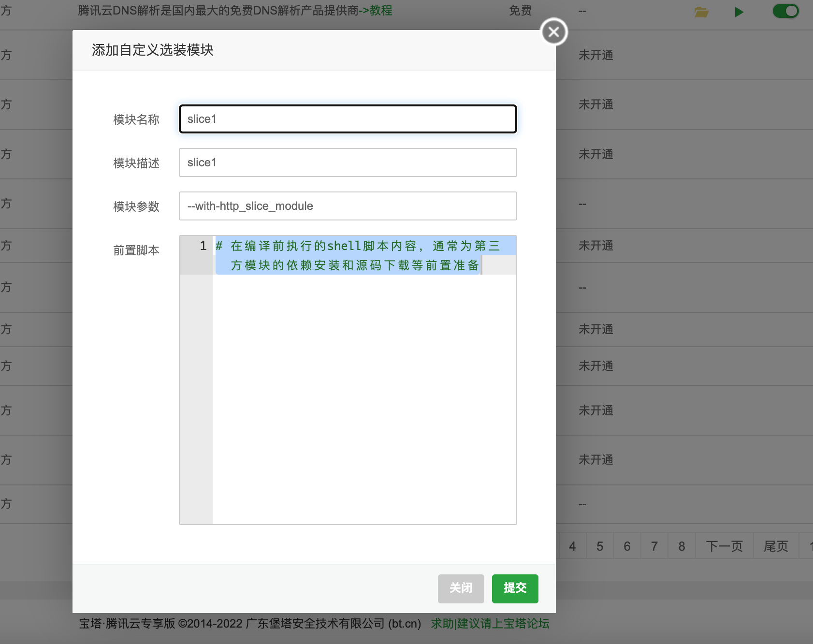Click the 模块描述 input field

coord(348,162)
